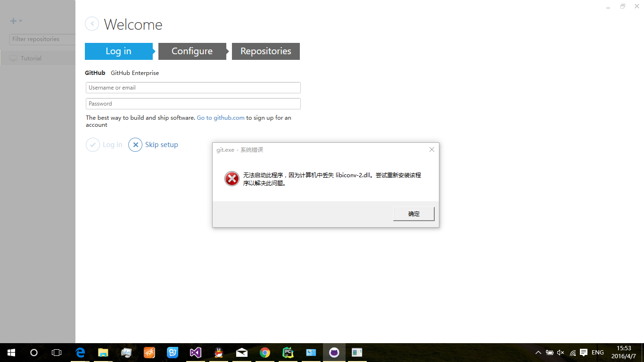Select the GitHub login tab
Image resolution: width=644 pixels, height=362 pixels.
coord(95,73)
